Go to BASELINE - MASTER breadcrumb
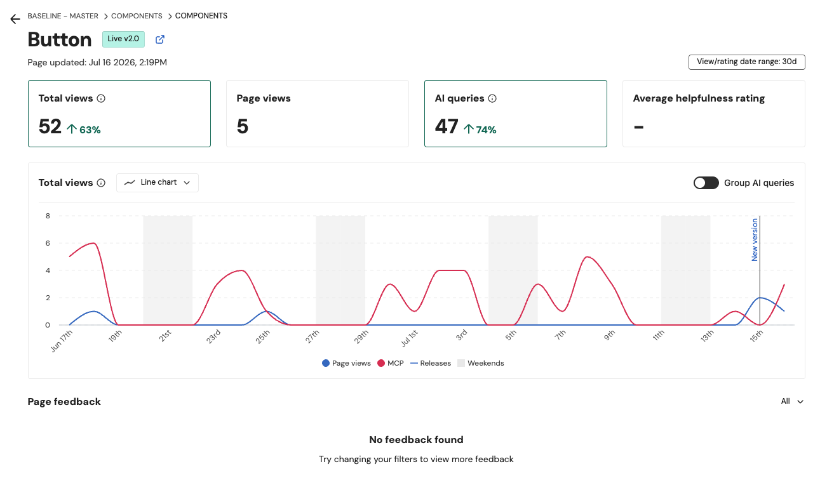 [x=63, y=16]
